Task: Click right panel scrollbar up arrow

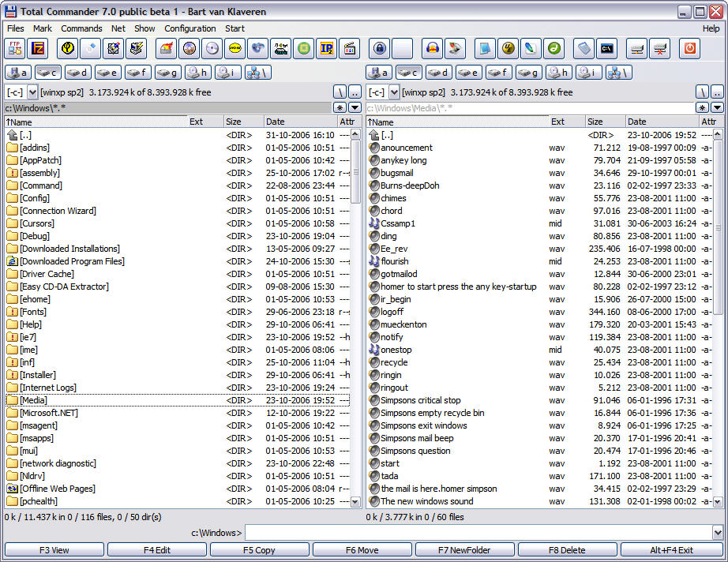Action: (x=717, y=135)
